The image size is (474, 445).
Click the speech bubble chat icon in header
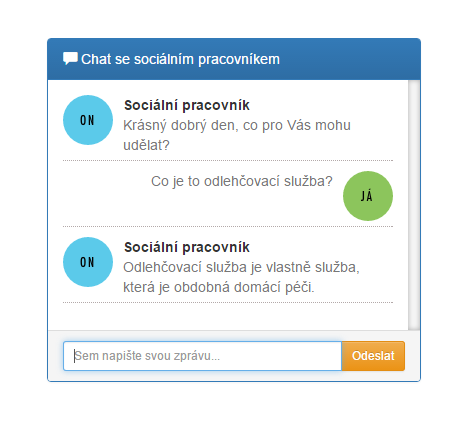click(70, 59)
